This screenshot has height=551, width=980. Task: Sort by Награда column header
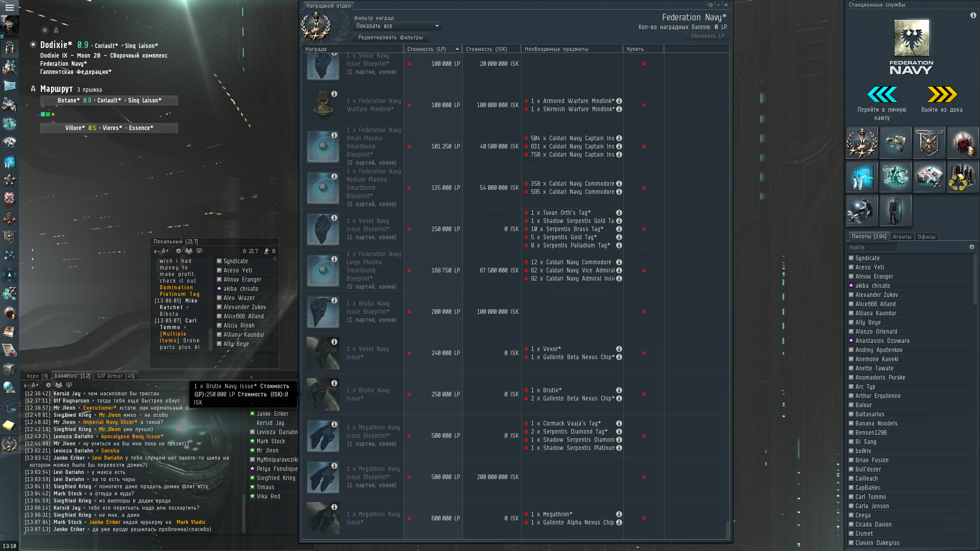[353, 49]
